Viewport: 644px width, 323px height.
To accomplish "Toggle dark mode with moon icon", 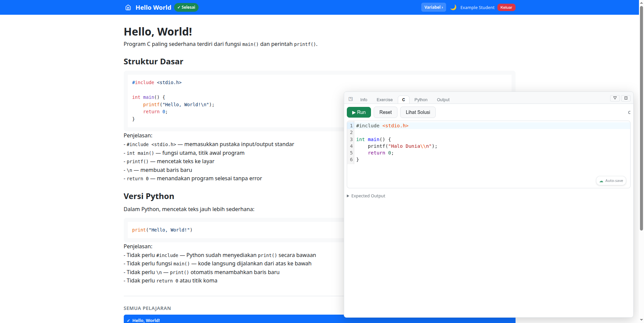I will click(453, 7).
